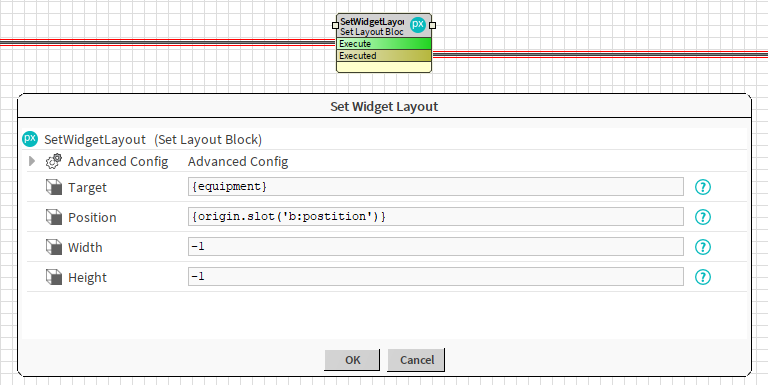Click the cube icon next to Position
This screenshot has height=385, width=768.
coord(54,217)
